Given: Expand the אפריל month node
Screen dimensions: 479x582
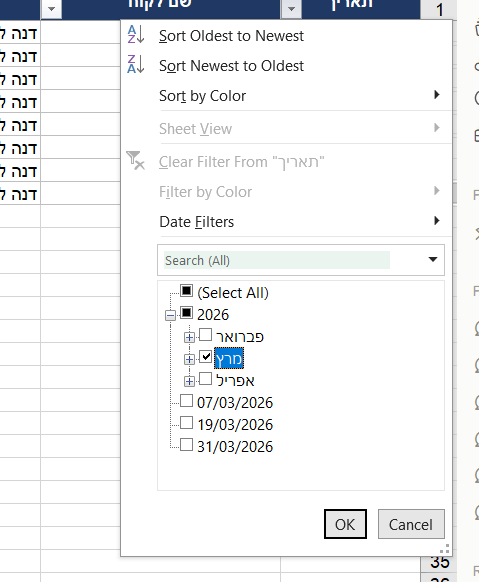Looking at the screenshot, I should [189, 381].
